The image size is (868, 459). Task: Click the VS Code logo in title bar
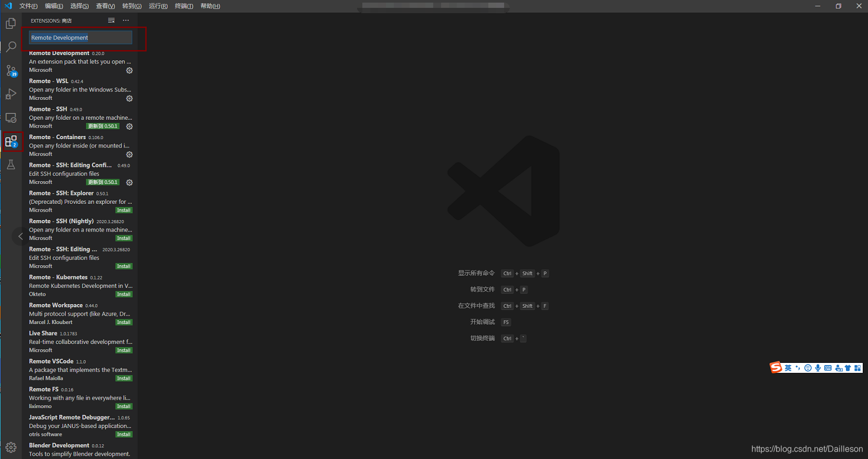8,6
